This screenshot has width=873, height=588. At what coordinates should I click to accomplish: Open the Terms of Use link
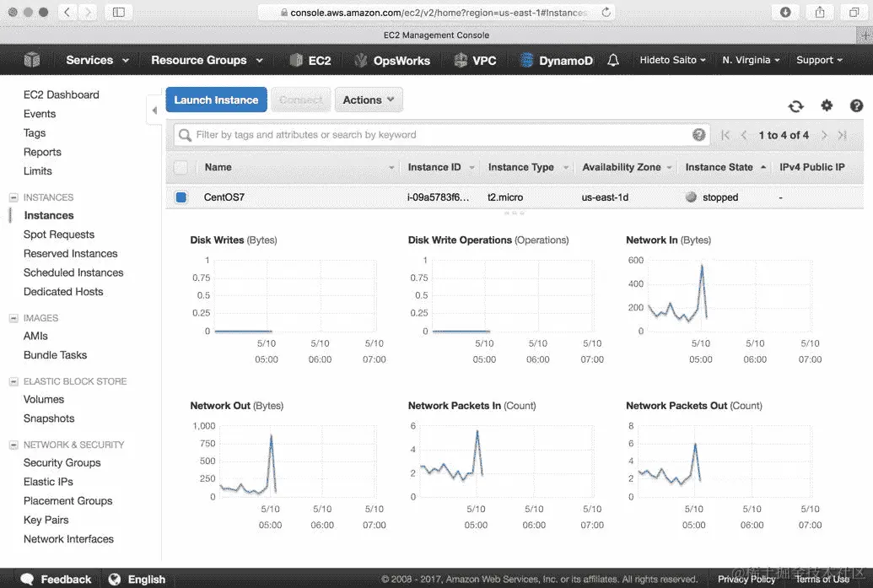(x=823, y=579)
